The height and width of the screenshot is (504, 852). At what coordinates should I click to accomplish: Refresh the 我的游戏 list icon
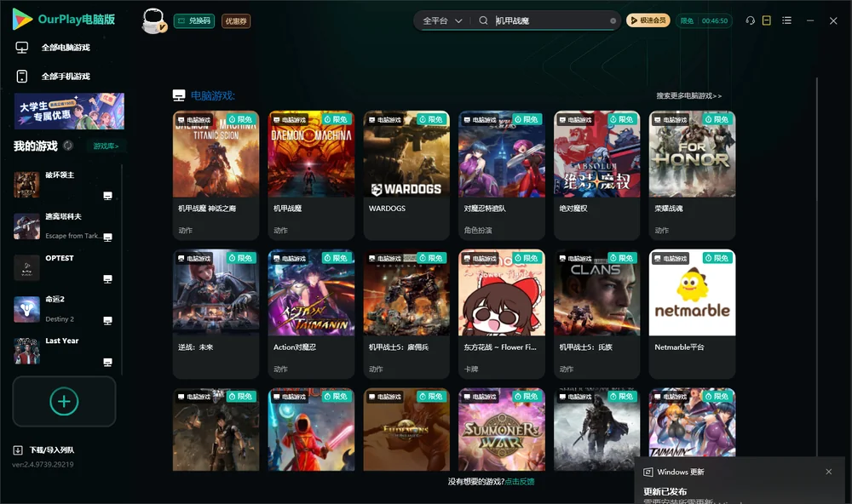coord(68,146)
